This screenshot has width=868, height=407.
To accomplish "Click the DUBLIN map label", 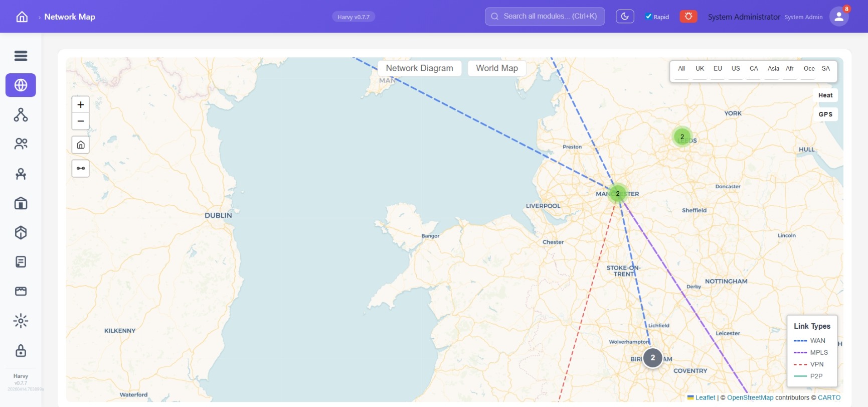I will click(218, 215).
